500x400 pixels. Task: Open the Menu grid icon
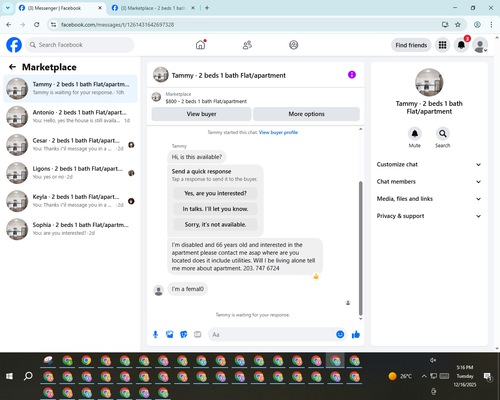[x=442, y=45]
